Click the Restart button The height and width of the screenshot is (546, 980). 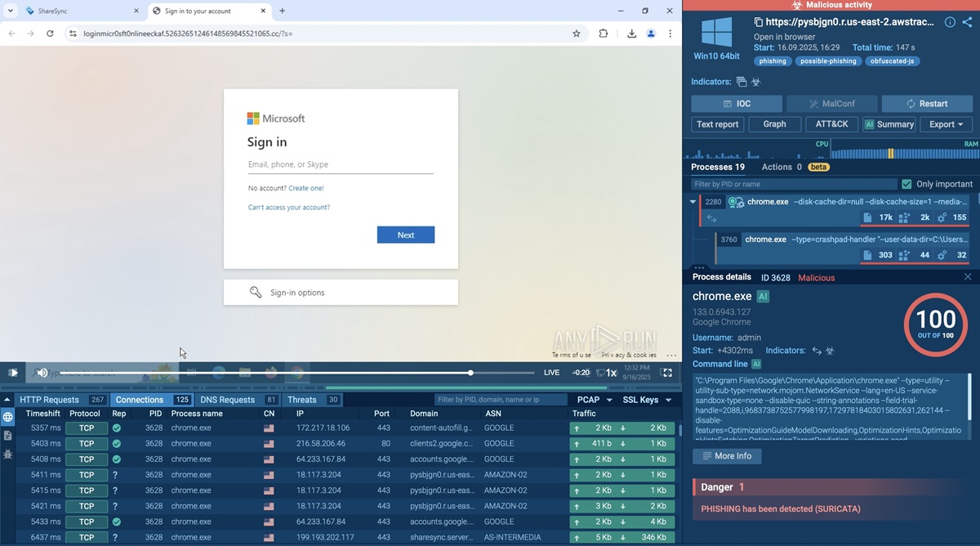[926, 104]
